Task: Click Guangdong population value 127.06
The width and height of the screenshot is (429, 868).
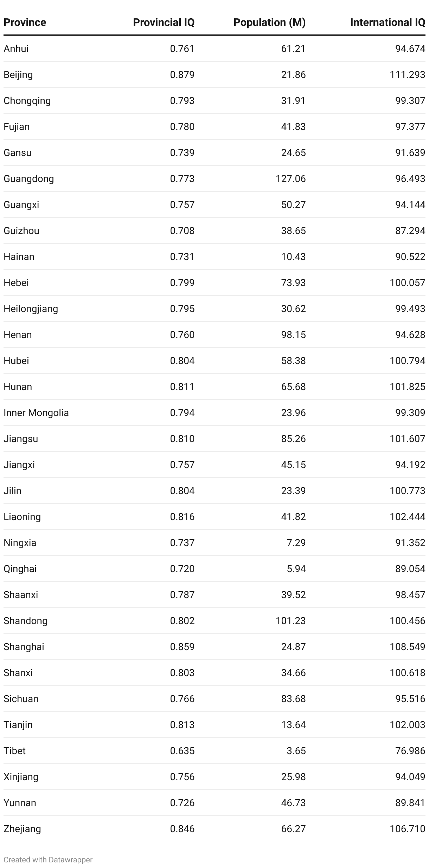Action: (290, 179)
